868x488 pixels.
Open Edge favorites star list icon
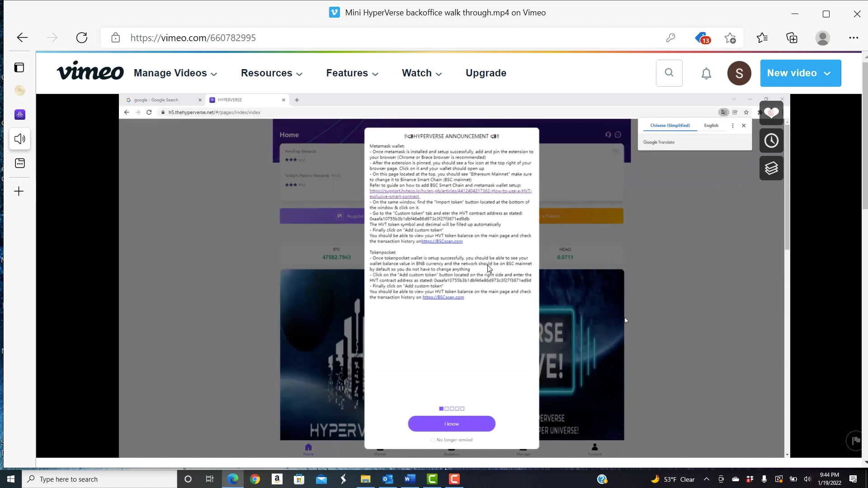pos(762,38)
